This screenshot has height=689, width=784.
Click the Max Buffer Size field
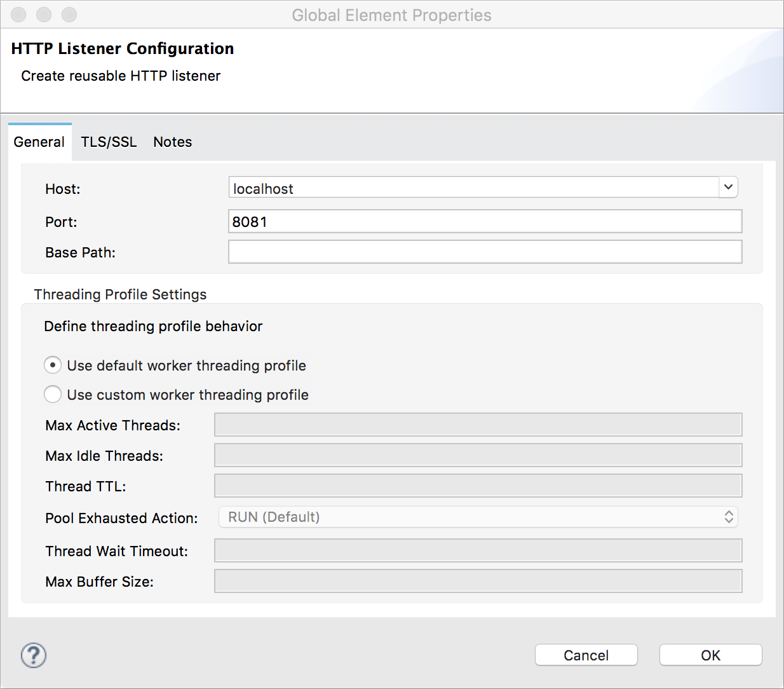coord(478,582)
